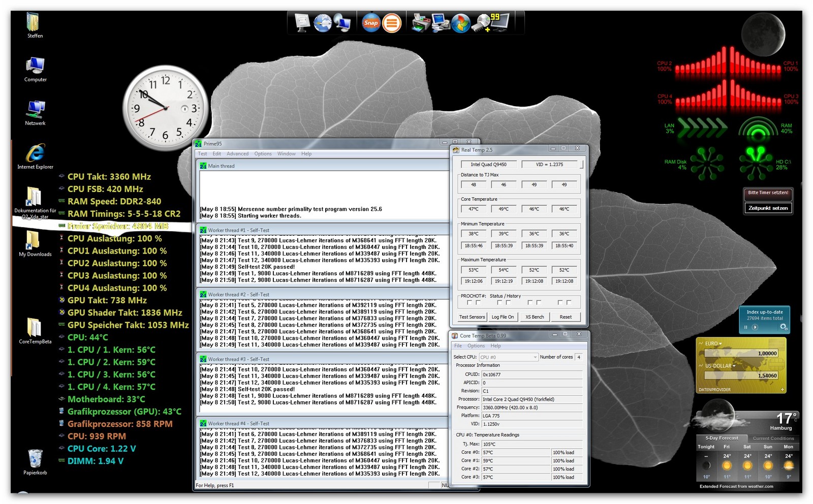Click the Core Temp window title icon
Screen dimensions: 813x504
(x=455, y=335)
